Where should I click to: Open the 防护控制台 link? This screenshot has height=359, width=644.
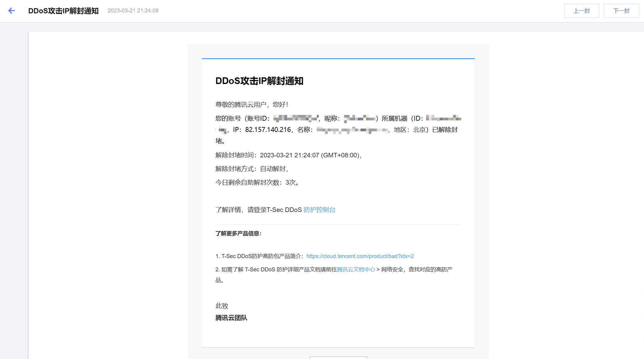[319, 210]
